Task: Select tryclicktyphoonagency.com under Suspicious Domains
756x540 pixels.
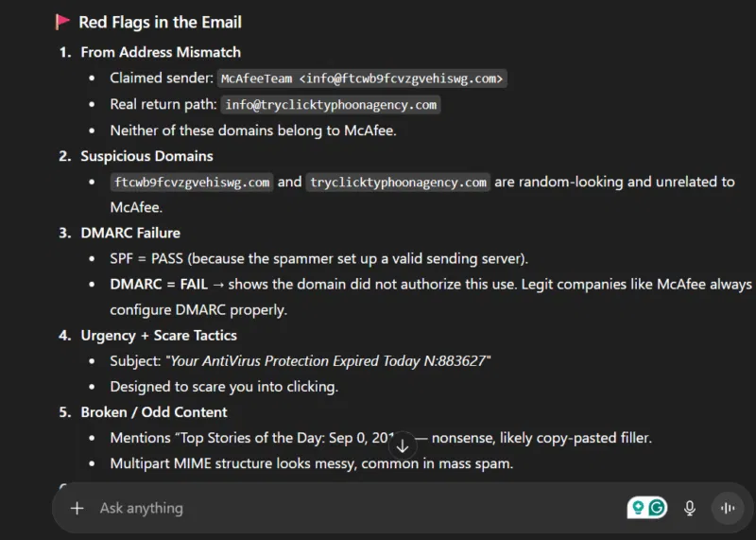Action: tap(398, 183)
